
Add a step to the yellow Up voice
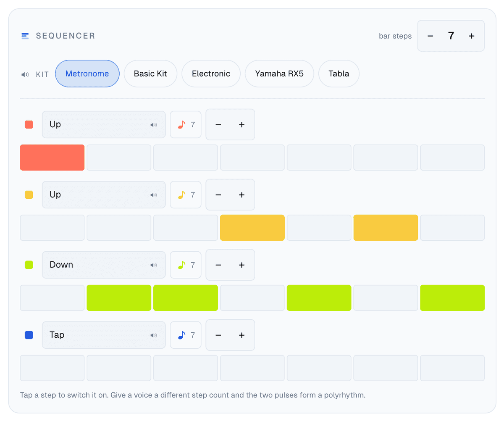[x=241, y=195]
